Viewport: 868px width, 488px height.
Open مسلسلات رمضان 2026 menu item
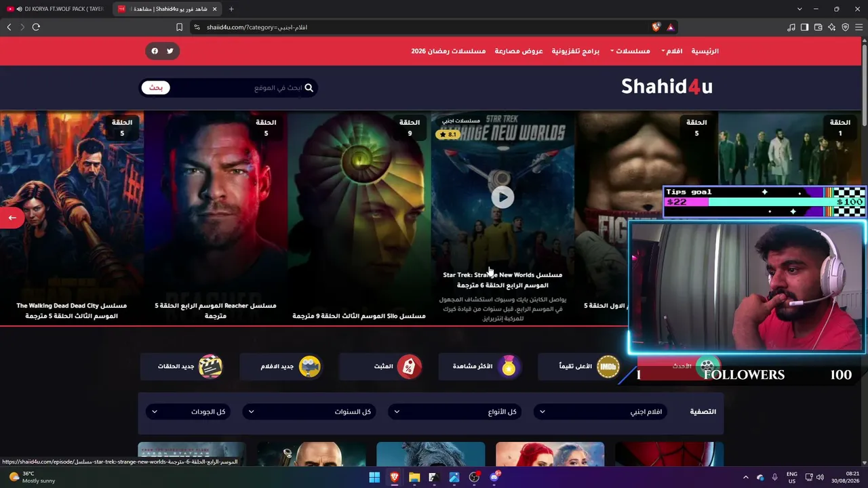[x=448, y=51]
